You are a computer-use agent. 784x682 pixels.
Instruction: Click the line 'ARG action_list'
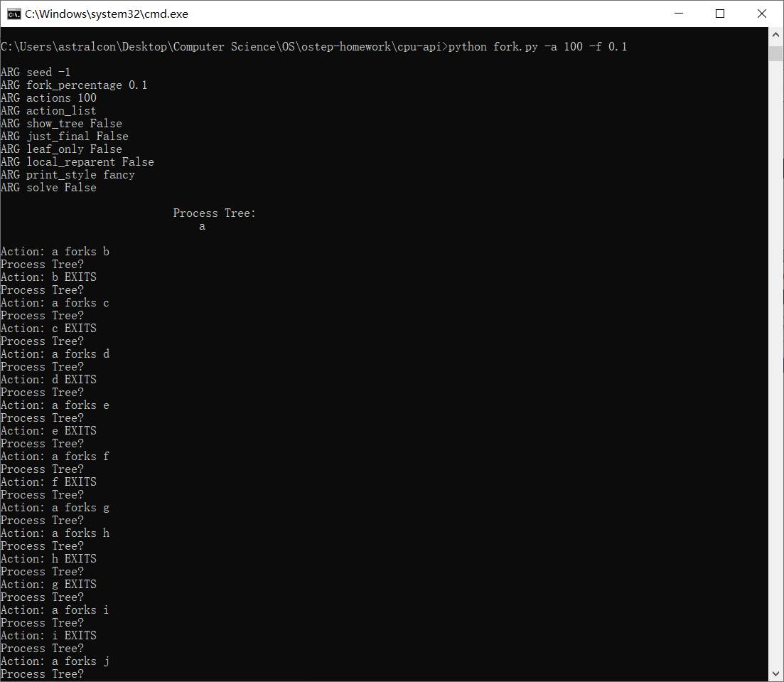coord(48,110)
